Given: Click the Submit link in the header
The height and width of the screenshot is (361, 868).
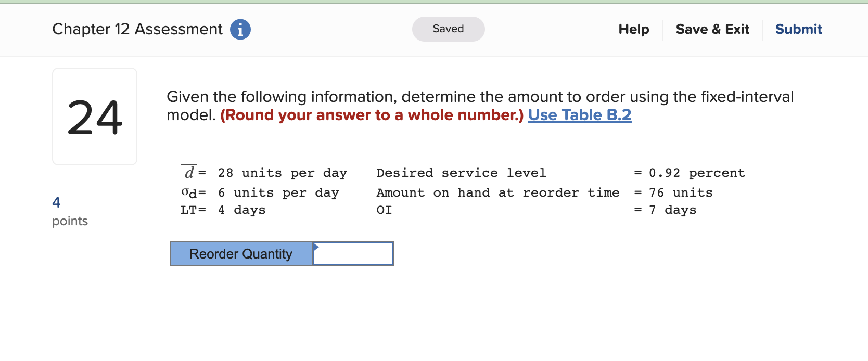Looking at the screenshot, I should (798, 30).
